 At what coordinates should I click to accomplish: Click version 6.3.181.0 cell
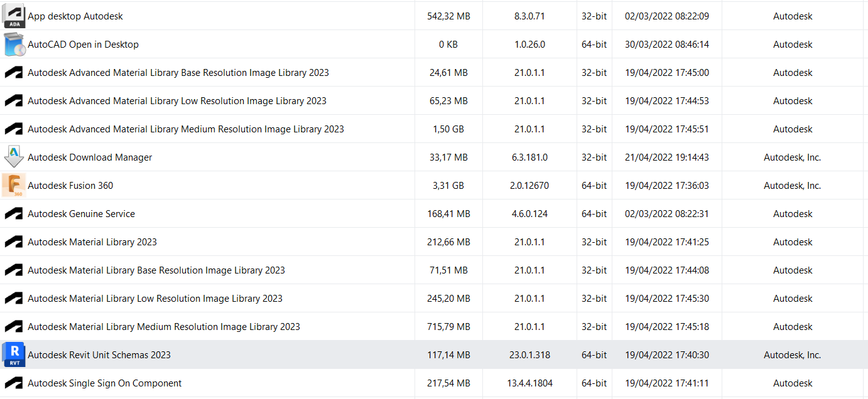coord(529,157)
